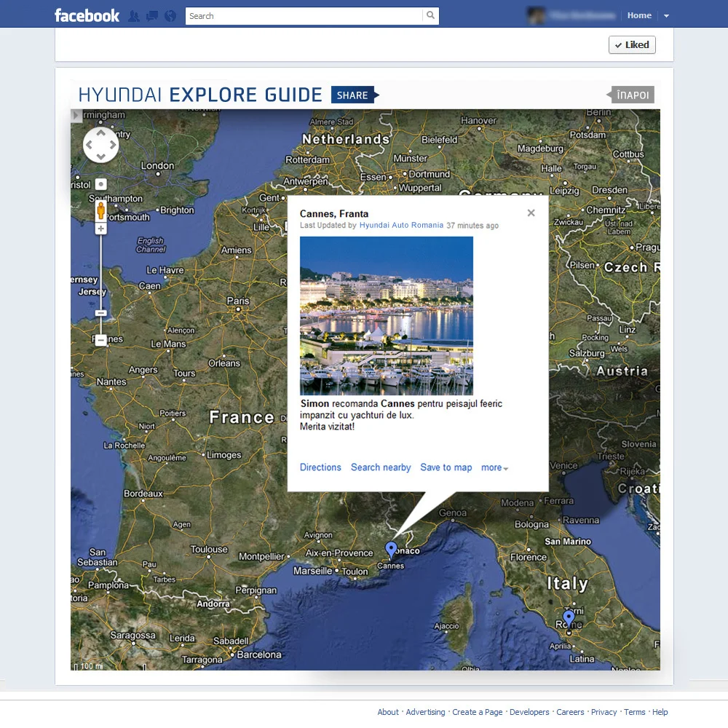
Task: Click the 'Barcelona' map label
Action: [259, 654]
